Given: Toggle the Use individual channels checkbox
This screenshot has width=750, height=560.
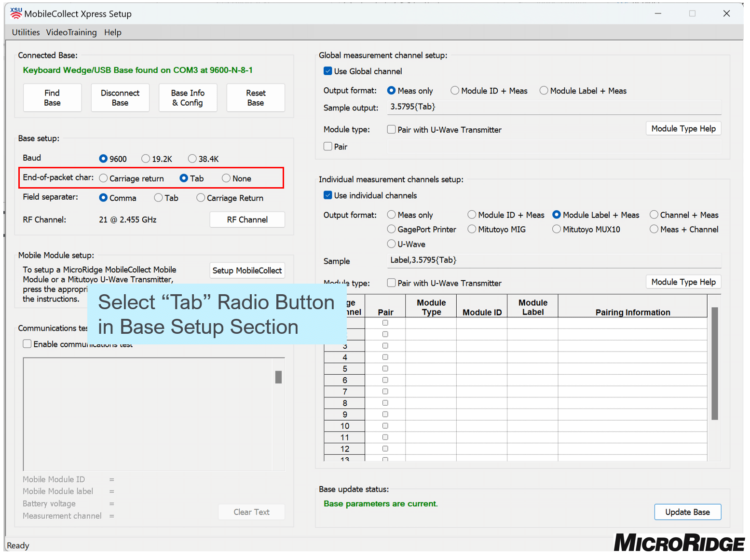Looking at the screenshot, I should 328,195.
